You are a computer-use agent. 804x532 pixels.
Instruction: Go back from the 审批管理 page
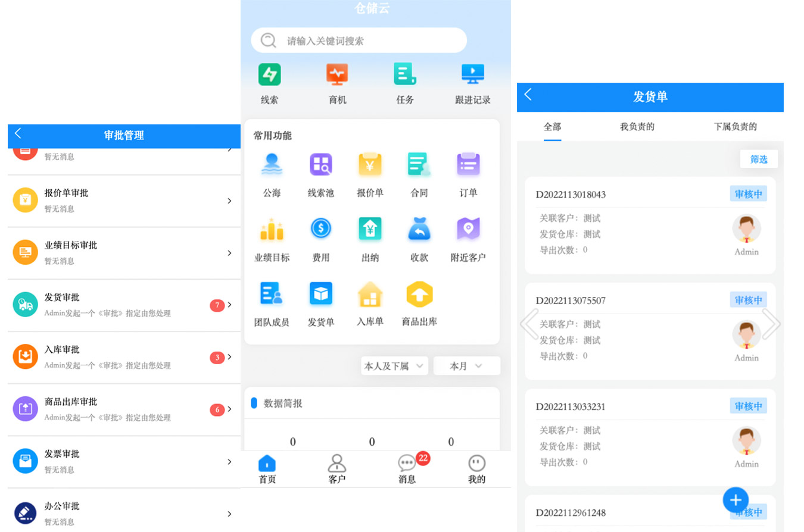pyautogui.click(x=18, y=134)
